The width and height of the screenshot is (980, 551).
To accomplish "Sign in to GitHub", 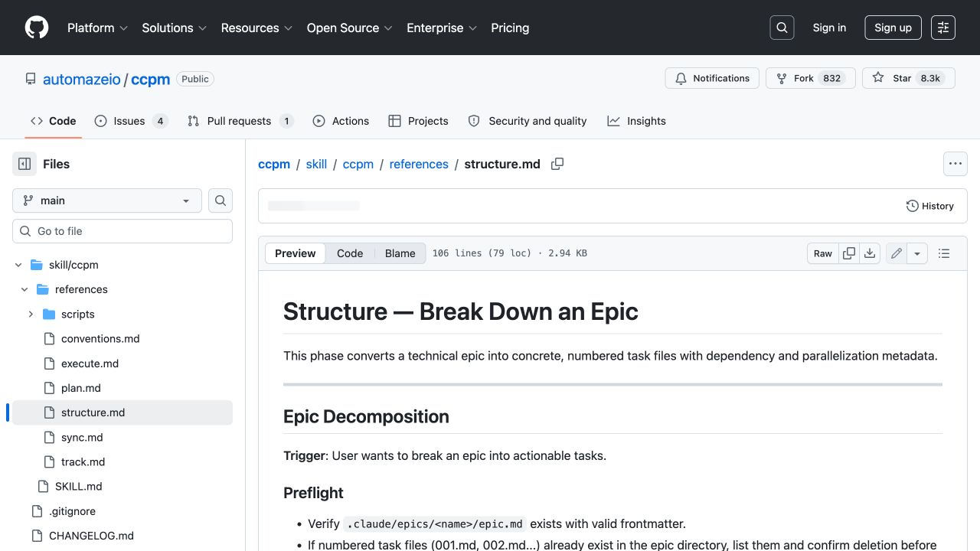I will coord(829,28).
